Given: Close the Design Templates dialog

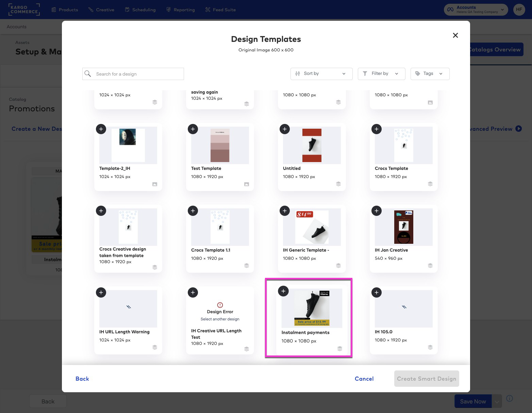Looking at the screenshot, I should click(x=455, y=35).
